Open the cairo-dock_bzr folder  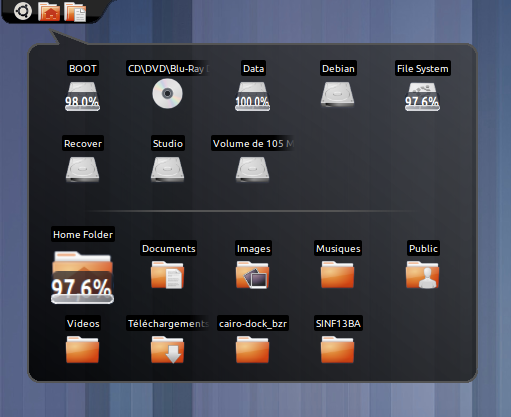click(x=252, y=349)
